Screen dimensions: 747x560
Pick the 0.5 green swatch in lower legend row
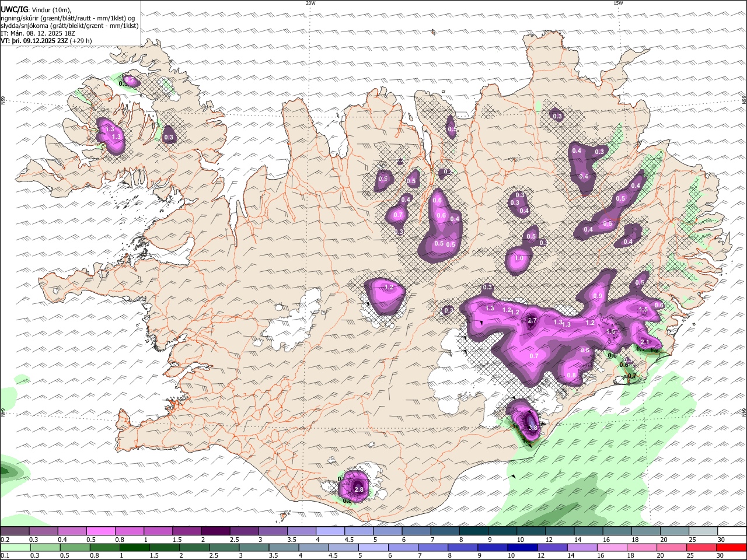[75, 547]
